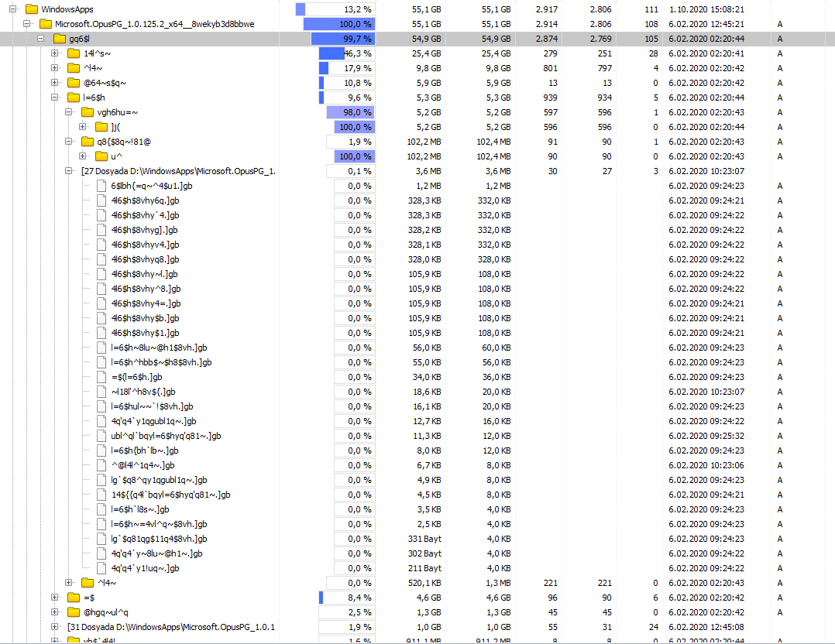
Task: Collapse the q8{$8q~!81@ folder node
Action: click(x=68, y=142)
